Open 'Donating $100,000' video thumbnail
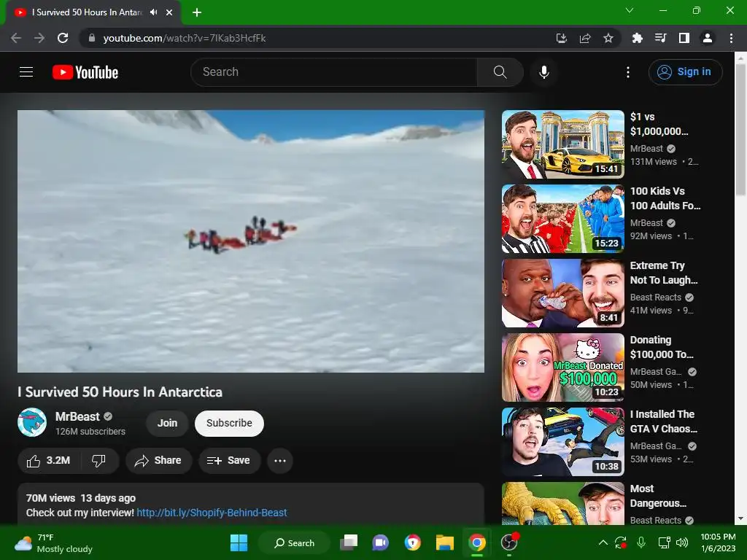This screenshot has width=747, height=560. [562, 367]
